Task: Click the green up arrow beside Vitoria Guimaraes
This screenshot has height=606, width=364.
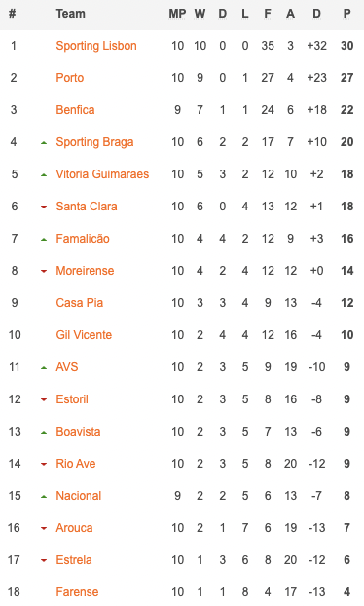Action: coord(44,175)
